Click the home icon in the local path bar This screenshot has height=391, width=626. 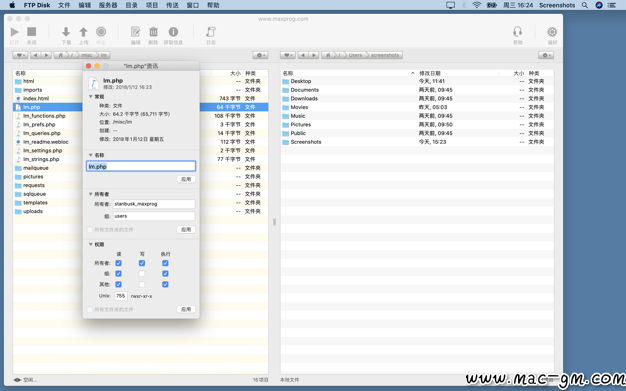(328, 55)
